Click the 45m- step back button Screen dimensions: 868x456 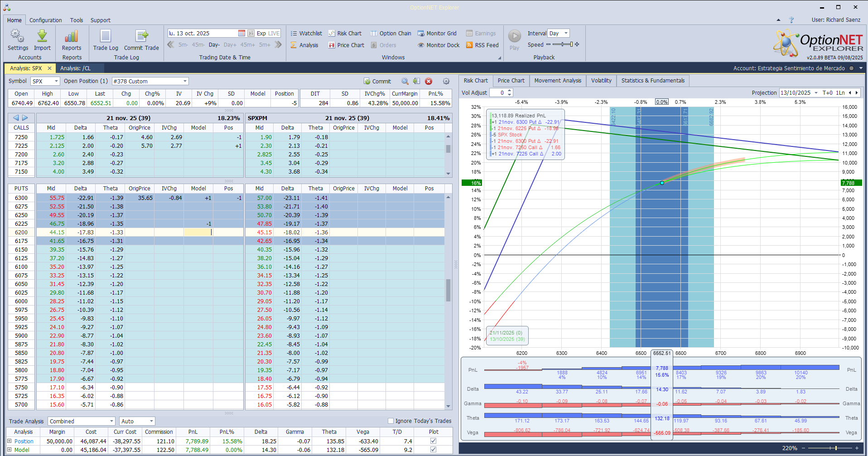click(198, 45)
